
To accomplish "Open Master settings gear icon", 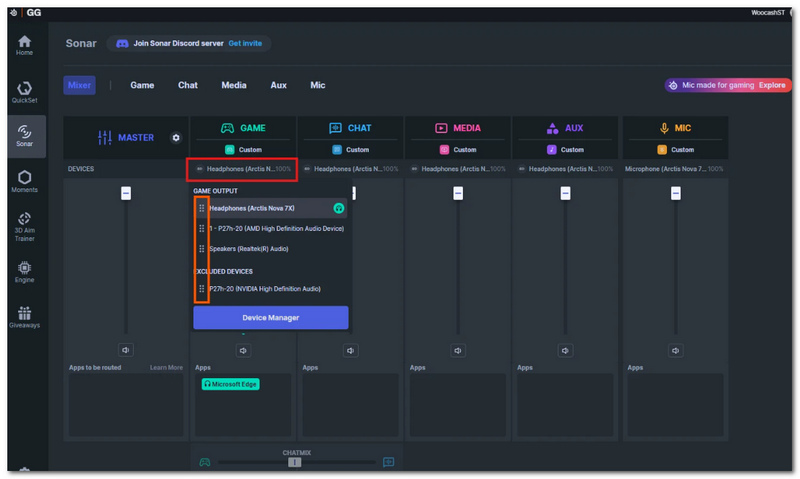I will (x=176, y=138).
